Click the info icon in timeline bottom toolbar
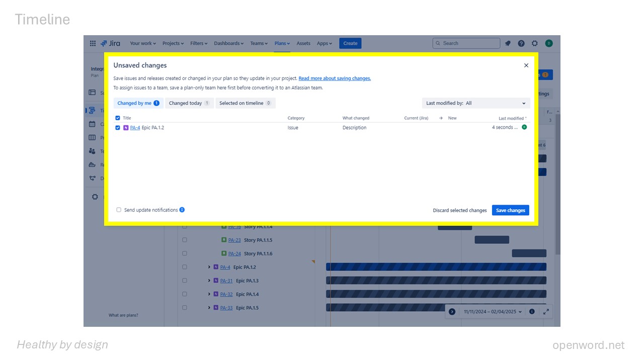Screen dimensions: 644x362 point(532,312)
